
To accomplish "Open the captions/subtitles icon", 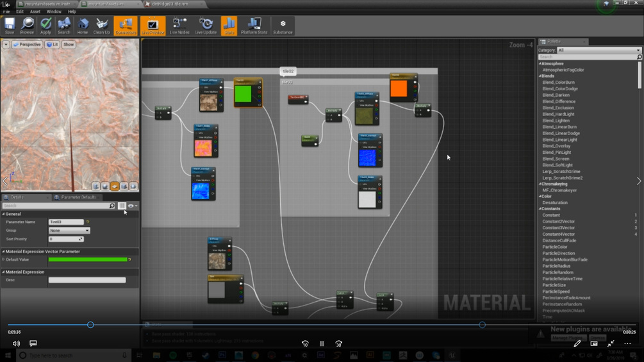I will click(33, 343).
